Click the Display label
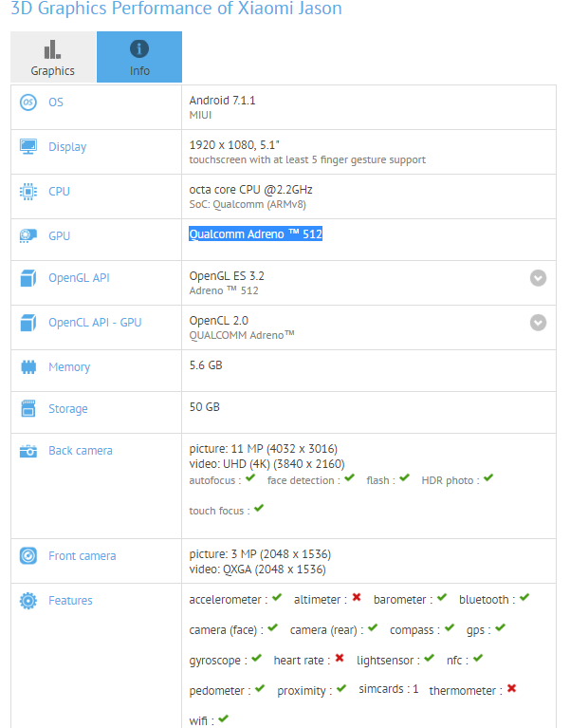Viewport: 570px width, 728px height. coord(67,147)
